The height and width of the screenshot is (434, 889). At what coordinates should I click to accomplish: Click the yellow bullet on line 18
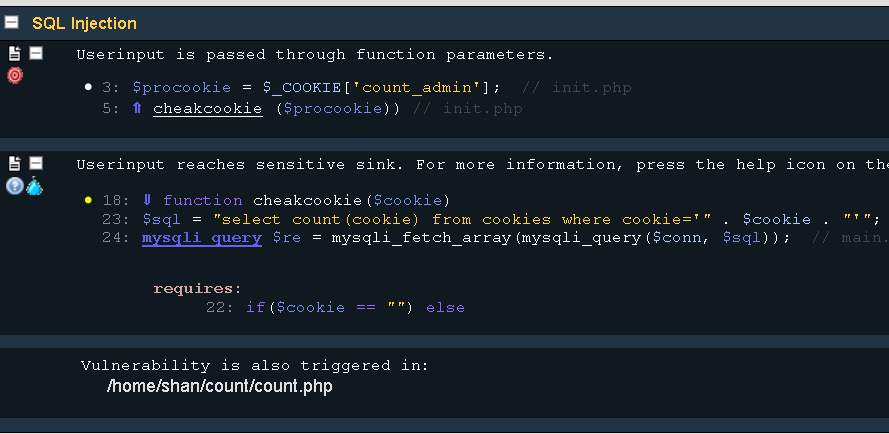click(89, 200)
